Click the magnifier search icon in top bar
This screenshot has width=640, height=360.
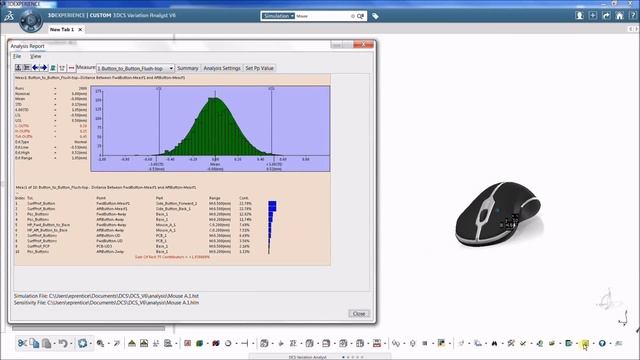(360, 16)
